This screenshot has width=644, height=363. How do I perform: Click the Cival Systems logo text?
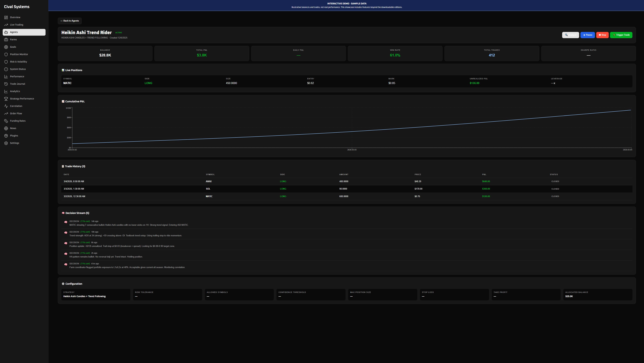click(17, 7)
